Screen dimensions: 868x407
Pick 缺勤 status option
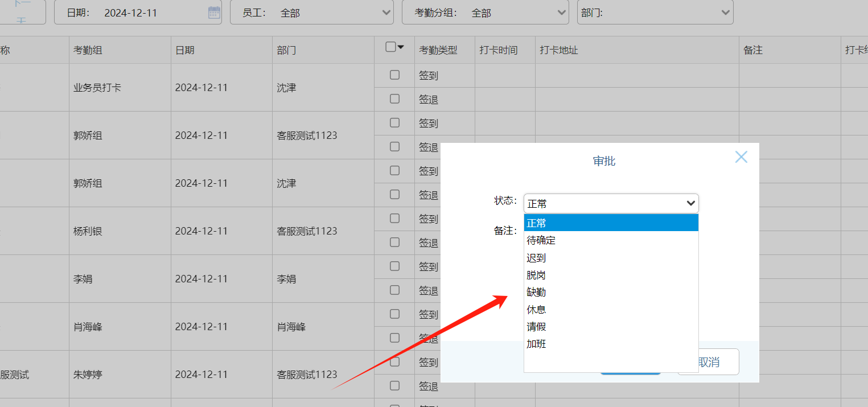tap(536, 292)
